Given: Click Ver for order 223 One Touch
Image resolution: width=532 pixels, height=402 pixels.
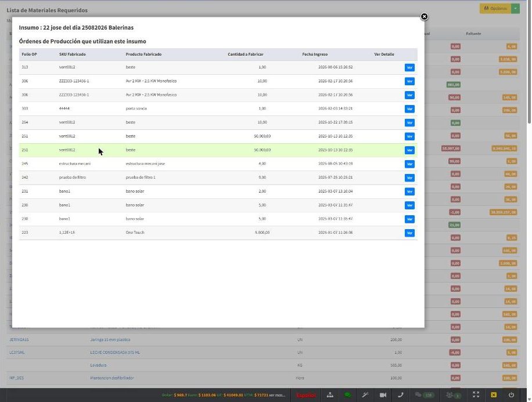Looking at the screenshot, I should click(409, 233).
